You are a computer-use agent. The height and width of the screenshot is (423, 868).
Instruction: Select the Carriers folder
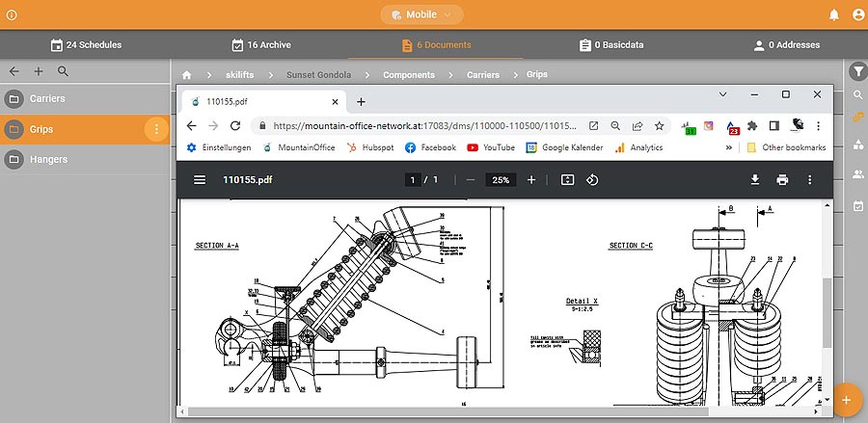pos(47,99)
